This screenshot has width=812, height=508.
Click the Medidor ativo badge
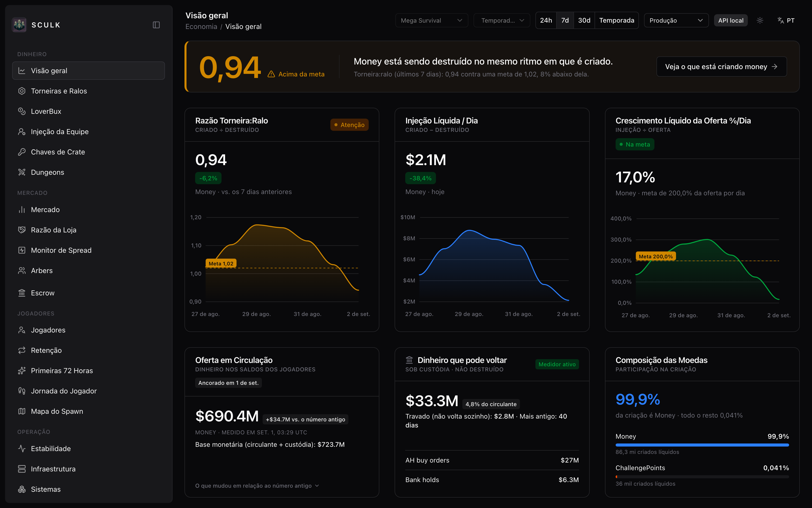tap(557, 364)
